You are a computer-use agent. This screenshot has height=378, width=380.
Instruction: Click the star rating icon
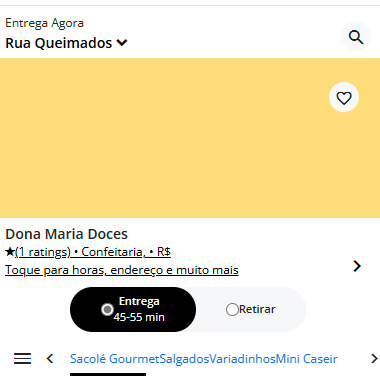[10, 252]
